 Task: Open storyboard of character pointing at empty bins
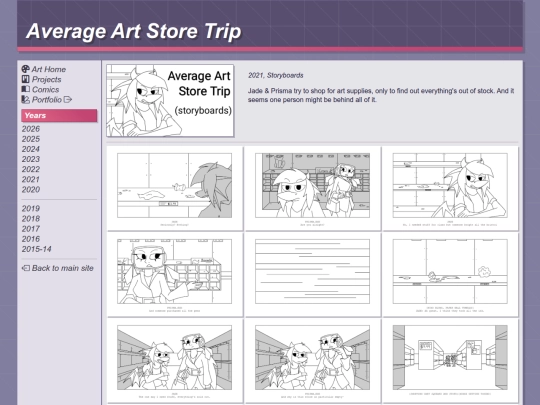point(175,274)
